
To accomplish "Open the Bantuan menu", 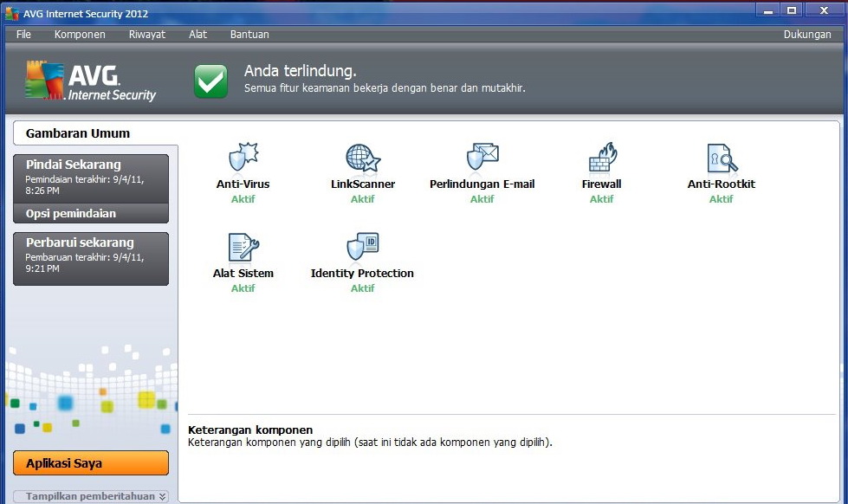I will [x=249, y=34].
